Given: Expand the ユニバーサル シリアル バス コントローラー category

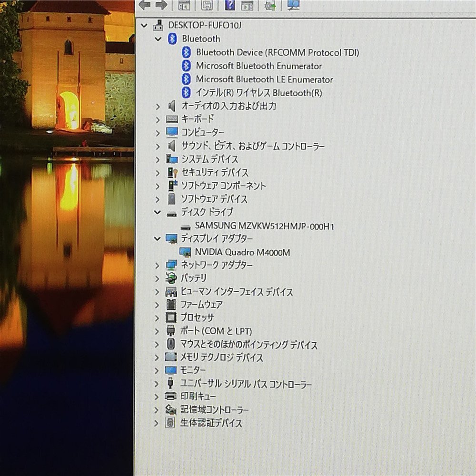Looking at the screenshot, I should 157,384.
